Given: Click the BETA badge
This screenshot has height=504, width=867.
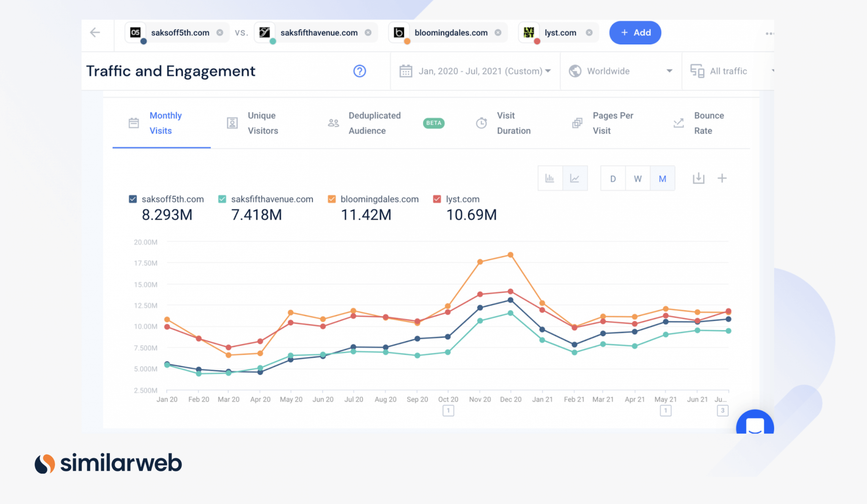Looking at the screenshot, I should coord(433,123).
